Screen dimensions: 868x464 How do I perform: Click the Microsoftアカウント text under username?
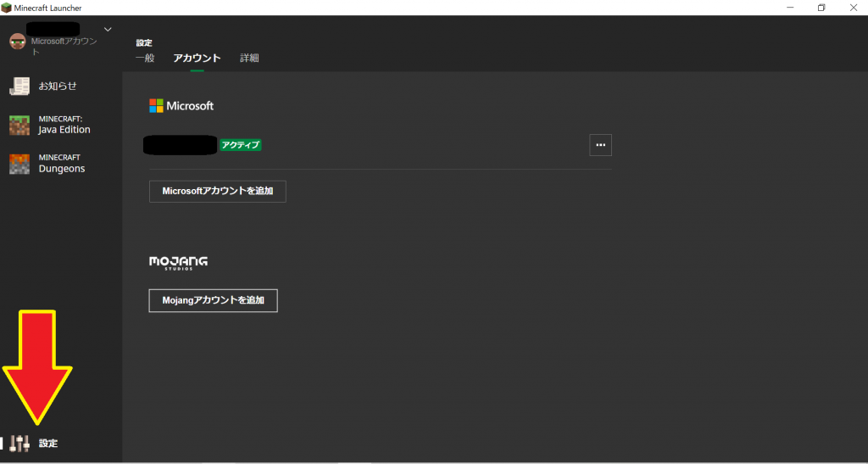pos(64,46)
